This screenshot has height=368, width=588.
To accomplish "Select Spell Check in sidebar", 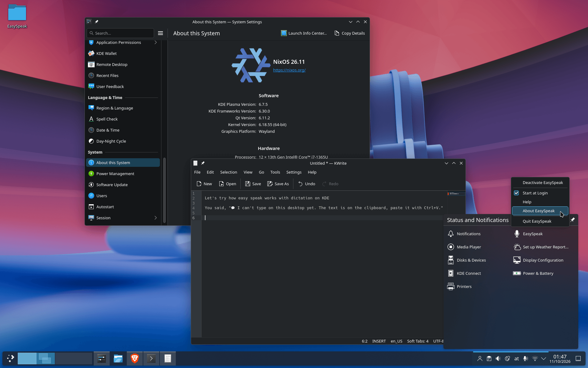I will pos(123,119).
